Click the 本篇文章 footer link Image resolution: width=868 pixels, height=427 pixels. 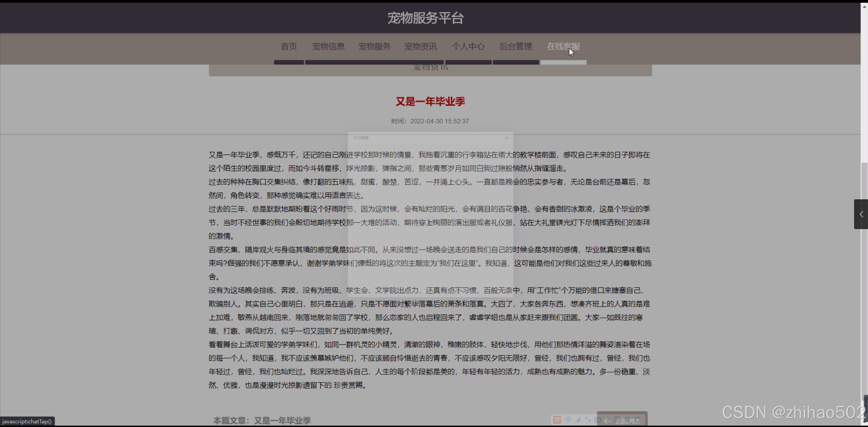(262, 421)
